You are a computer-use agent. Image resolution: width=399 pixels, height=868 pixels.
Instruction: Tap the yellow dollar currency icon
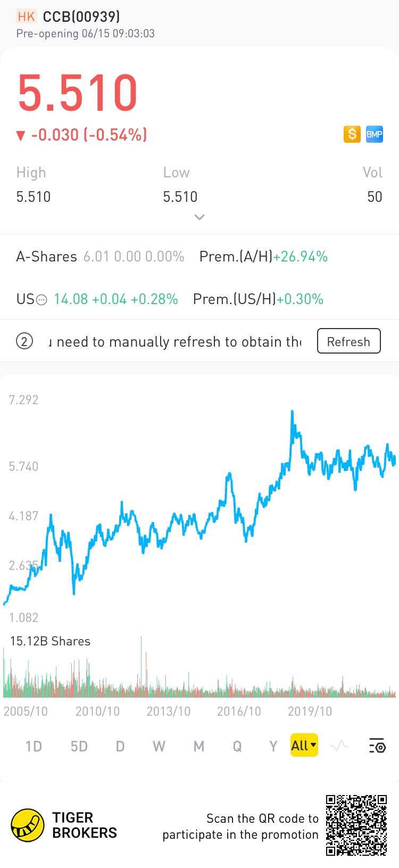tap(352, 134)
